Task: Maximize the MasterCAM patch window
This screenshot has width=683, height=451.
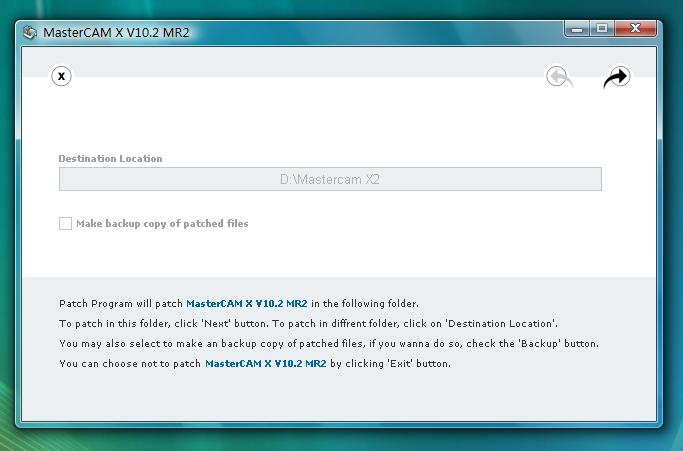Action: (x=602, y=29)
